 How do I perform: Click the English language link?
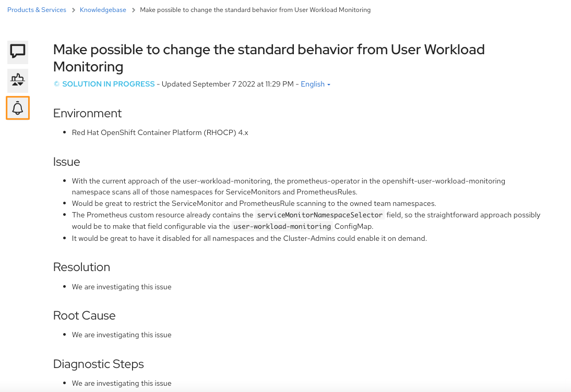click(312, 84)
